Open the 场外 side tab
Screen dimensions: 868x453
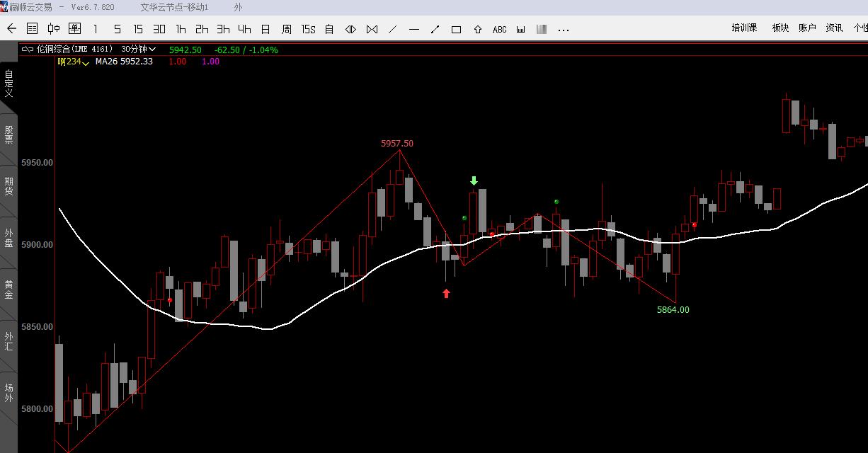[x=8, y=393]
